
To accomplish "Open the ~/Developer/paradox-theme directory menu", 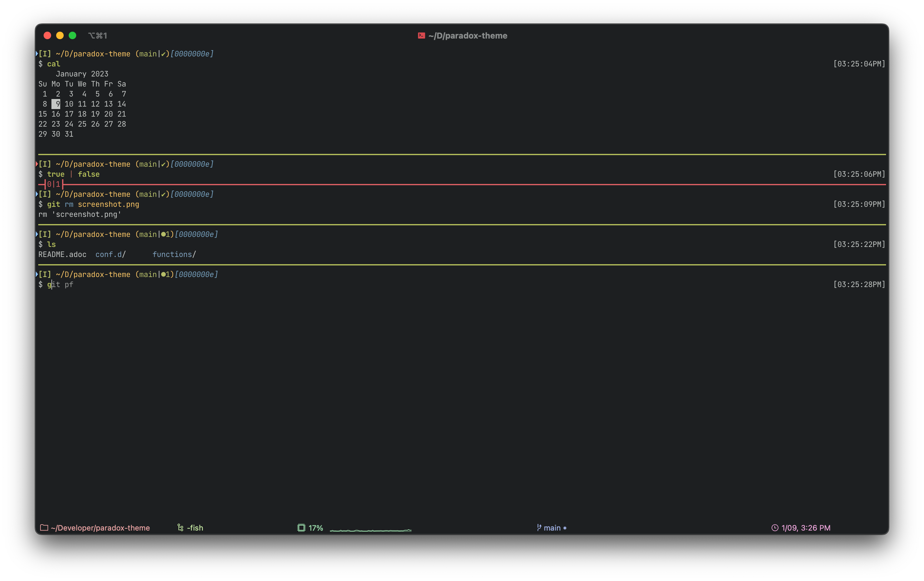I will tap(100, 528).
